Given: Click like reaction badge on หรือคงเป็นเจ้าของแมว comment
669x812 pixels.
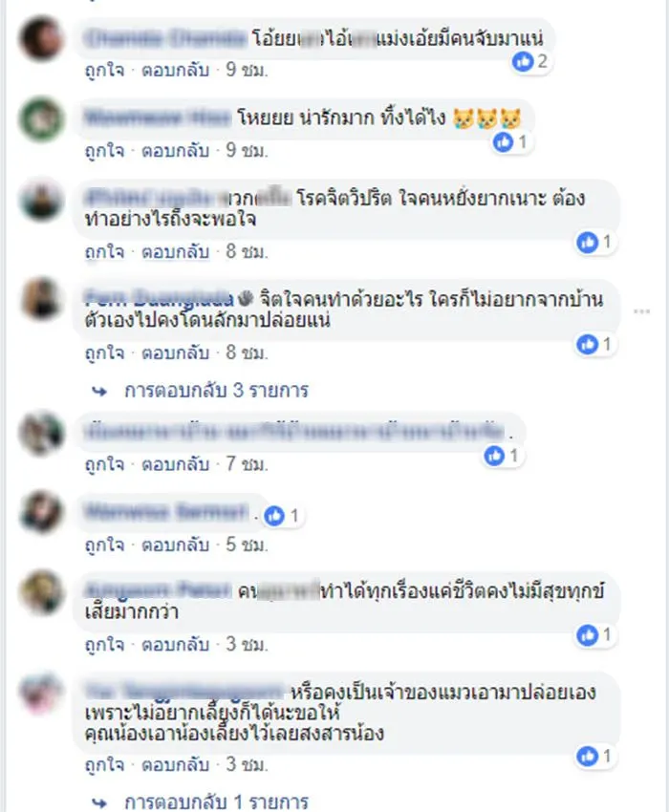Looking at the screenshot, I should (595, 757).
